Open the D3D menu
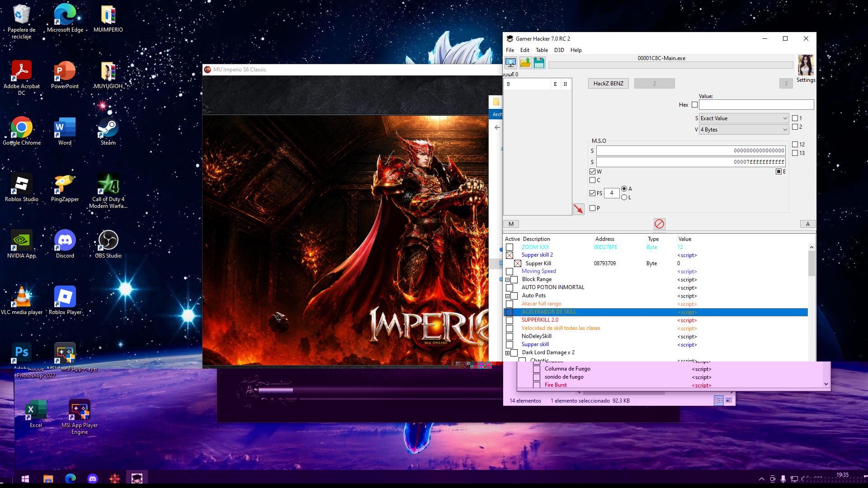 coord(559,50)
